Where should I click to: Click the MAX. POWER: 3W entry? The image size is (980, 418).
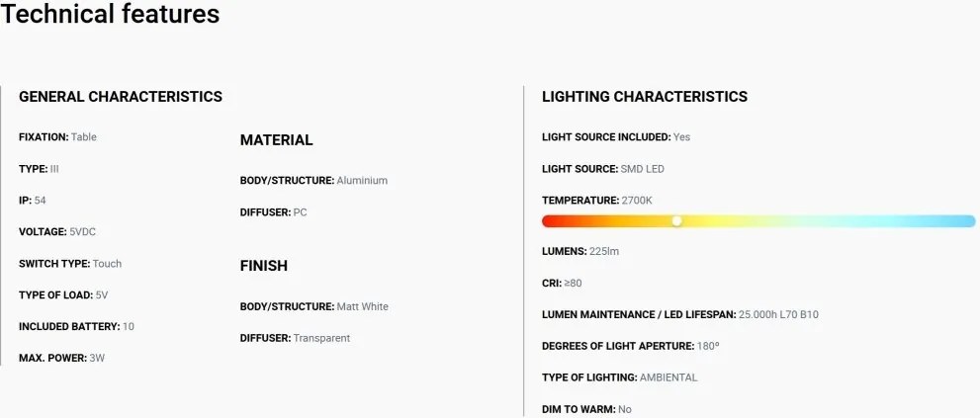(x=61, y=359)
